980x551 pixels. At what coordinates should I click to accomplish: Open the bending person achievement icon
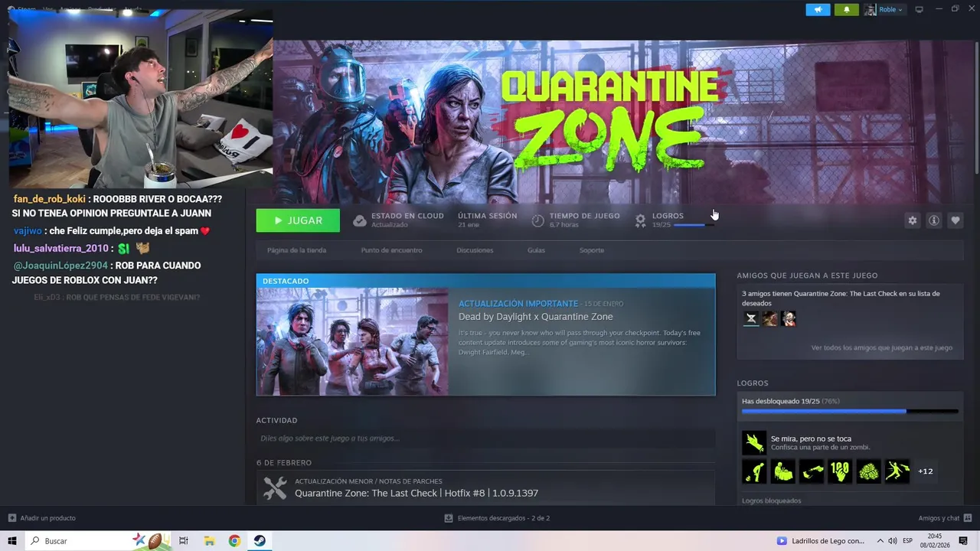pos(754,471)
